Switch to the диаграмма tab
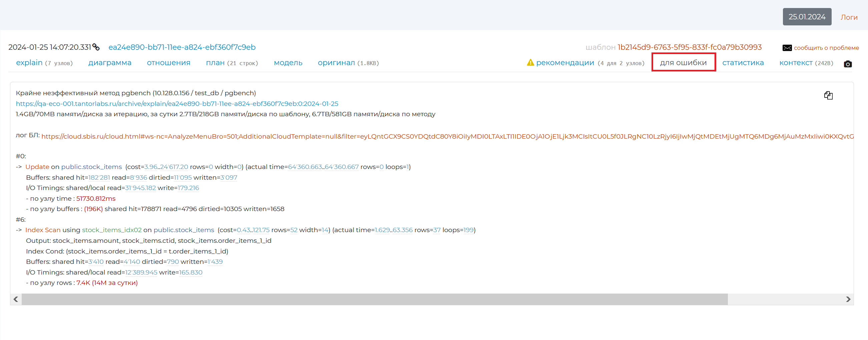The width and height of the screenshot is (868, 340). (110, 63)
